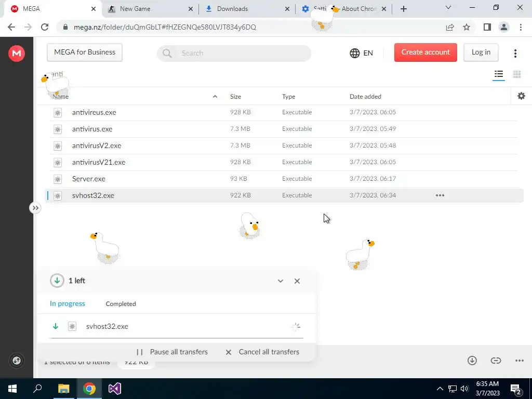532x399 pixels.
Task: Click the transfer's loading spinner icon
Action: point(296,327)
